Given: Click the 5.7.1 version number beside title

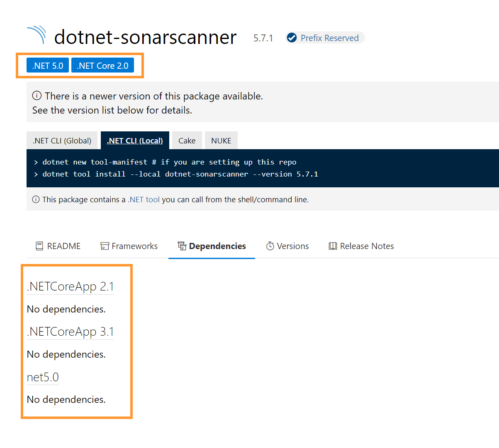Looking at the screenshot, I should click(x=263, y=38).
